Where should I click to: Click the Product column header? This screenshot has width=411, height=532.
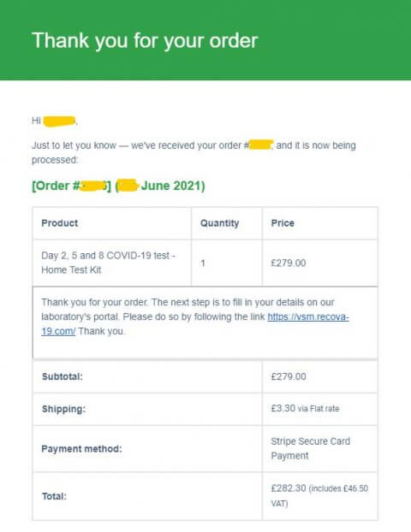pyautogui.click(x=59, y=223)
